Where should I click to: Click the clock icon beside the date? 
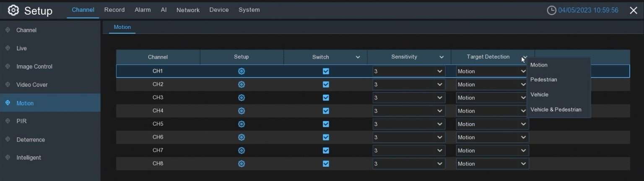551,10
